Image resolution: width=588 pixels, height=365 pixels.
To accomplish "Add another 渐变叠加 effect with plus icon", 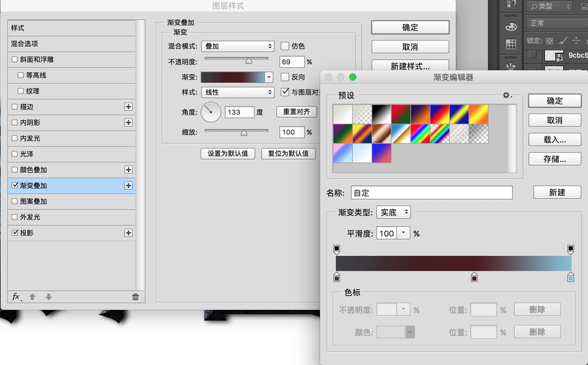I will pos(128,186).
